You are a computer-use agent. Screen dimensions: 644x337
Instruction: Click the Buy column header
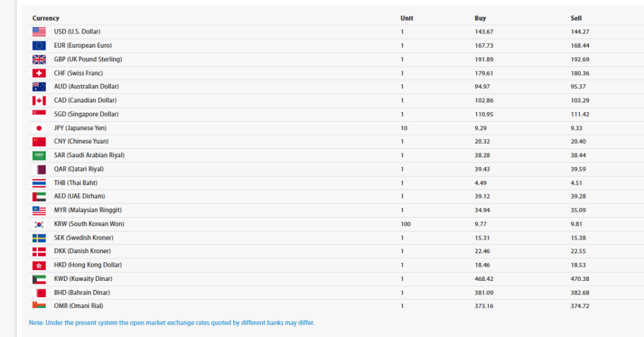click(x=480, y=19)
